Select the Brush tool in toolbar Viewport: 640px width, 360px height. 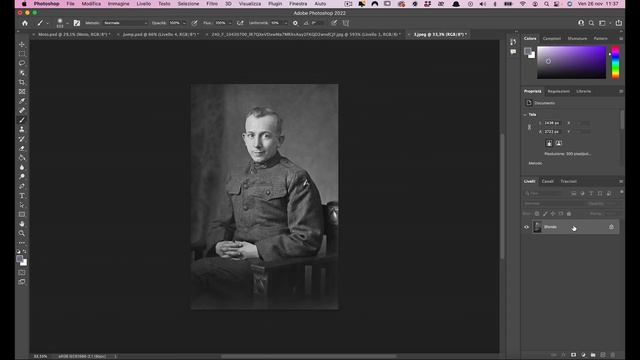pyautogui.click(x=22, y=120)
